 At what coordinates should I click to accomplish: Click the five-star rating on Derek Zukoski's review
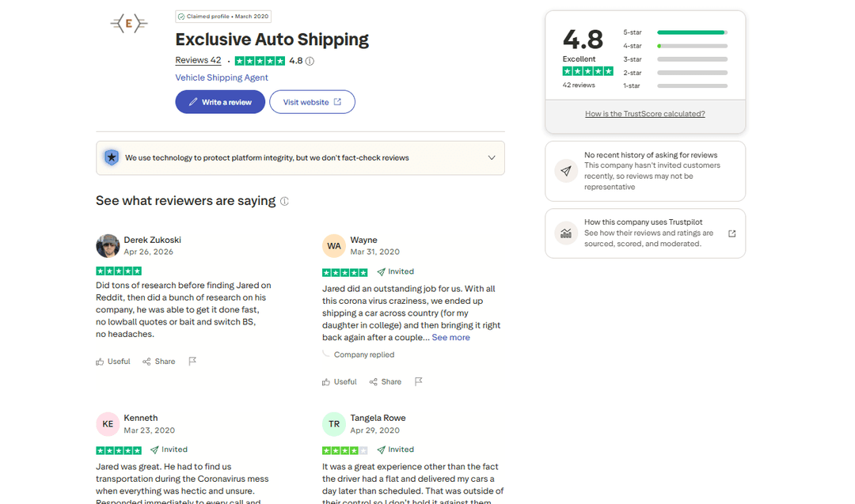tap(119, 271)
